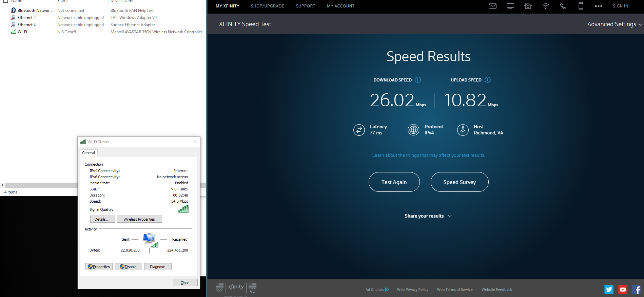
Task: Open the Wi-Fi icon in Xfinity navbar
Action: pyautogui.click(x=545, y=6)
